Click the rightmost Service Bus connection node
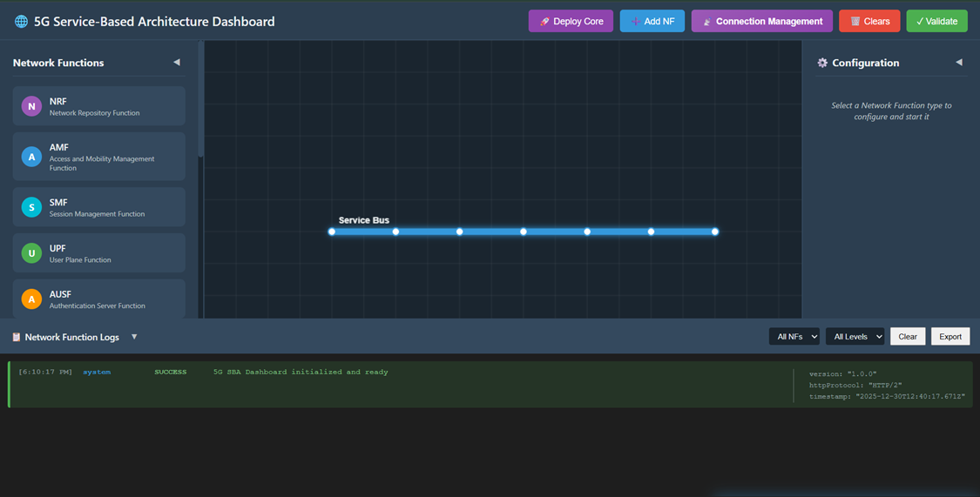 [x=715, y=232]
